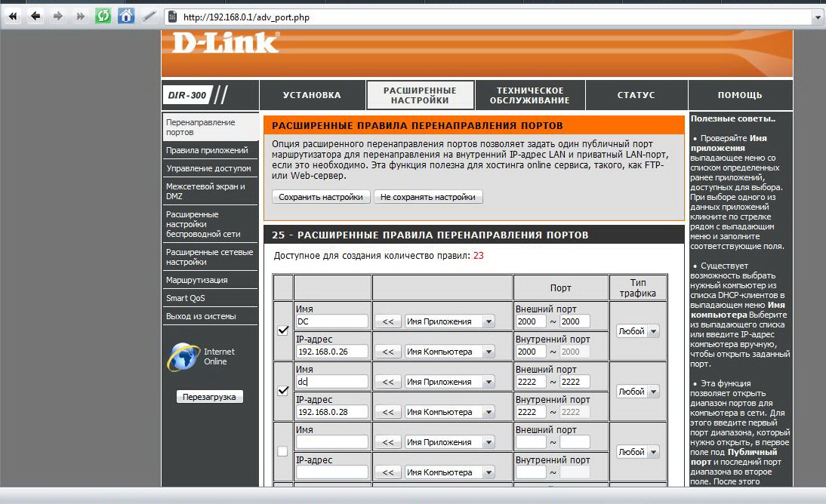The height and width of the screenshot is (504, 826).
Task: Click the browser forward arrow button
Action: [57, 16]
